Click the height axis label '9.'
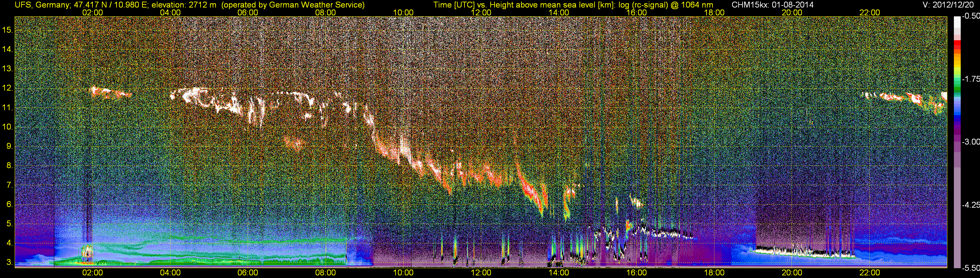 click(10, 146)
